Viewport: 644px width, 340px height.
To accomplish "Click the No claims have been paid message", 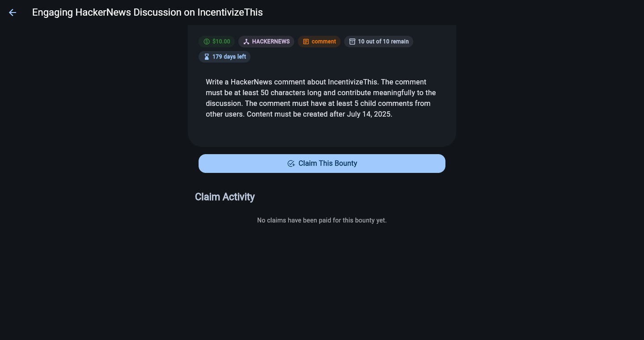I will [x=322, y=220].
